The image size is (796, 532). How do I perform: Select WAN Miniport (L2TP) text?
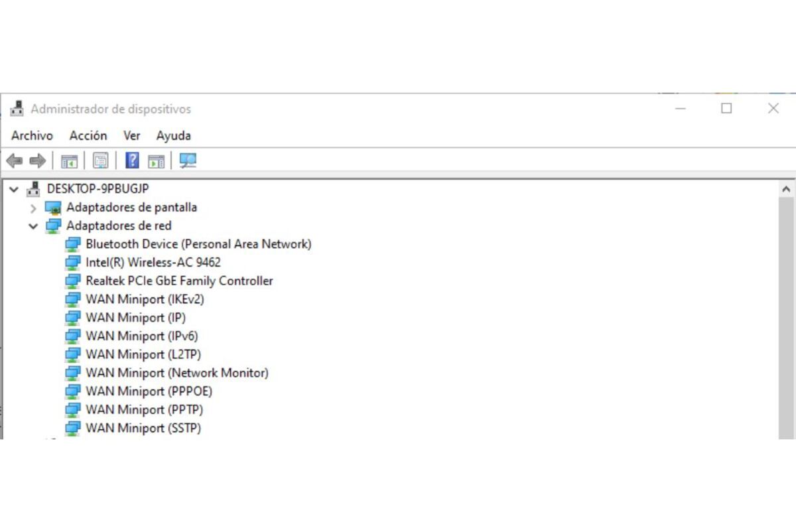(143, 354)
